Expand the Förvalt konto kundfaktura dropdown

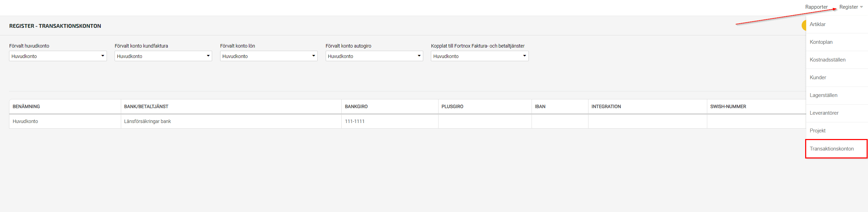point(163,56)
